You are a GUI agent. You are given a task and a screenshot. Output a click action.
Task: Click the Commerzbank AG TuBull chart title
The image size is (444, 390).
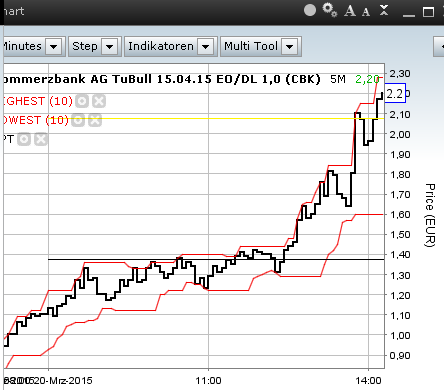coord(161,79)
